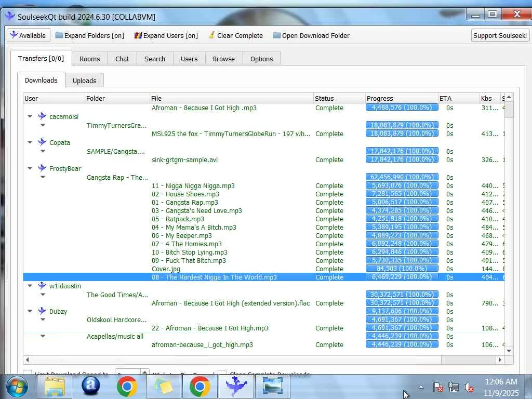
Task: Click the horizontal scrollbar left arrow
Action: [x=27, y=360]
